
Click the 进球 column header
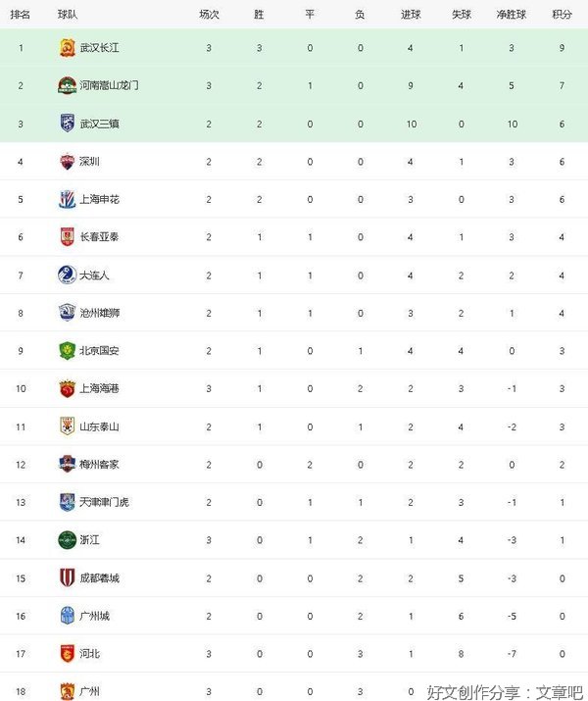click(x=411, y=15)
